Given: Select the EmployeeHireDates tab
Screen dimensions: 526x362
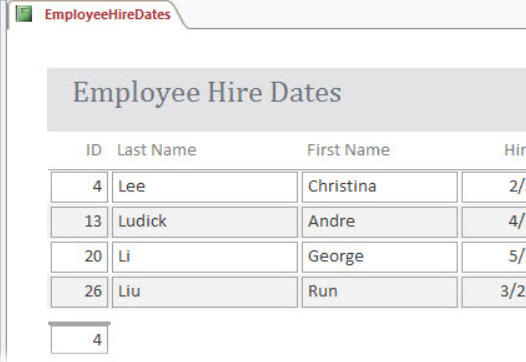Looking at the screenshot, I should click(x=97, y=15).
